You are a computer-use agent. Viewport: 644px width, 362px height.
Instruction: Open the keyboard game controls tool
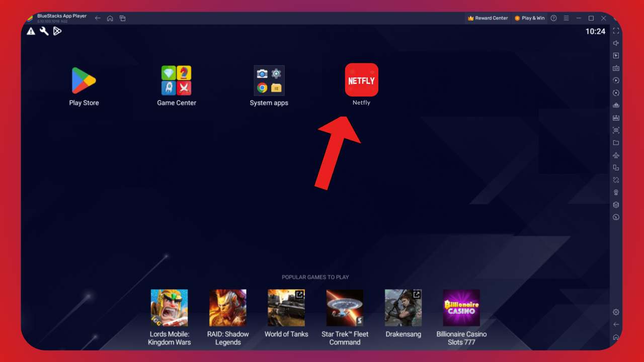pos(616,67)
